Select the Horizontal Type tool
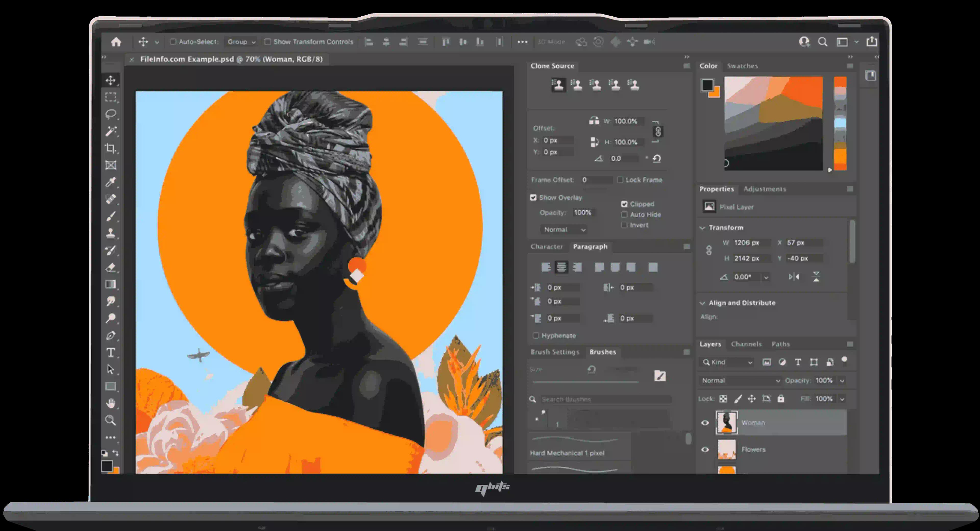 coord(111,353)
